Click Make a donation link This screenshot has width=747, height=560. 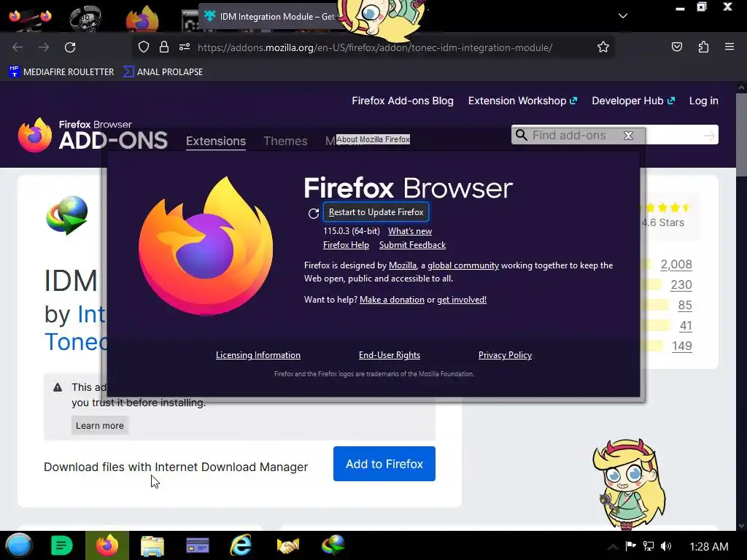click(392, 300)
